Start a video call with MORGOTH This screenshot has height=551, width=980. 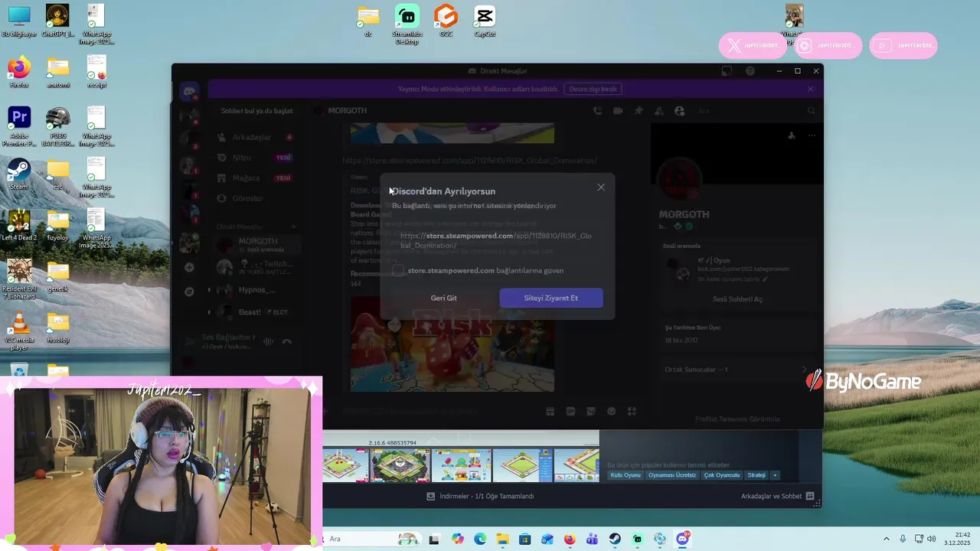618,111
